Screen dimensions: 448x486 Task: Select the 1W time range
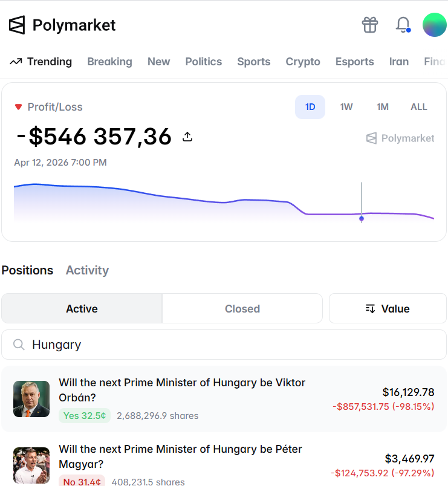coord(346,107)
